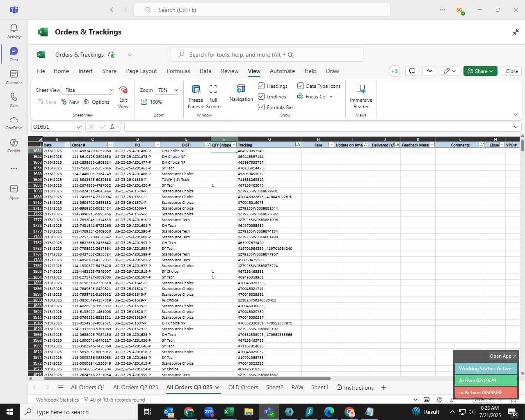Collapse the Excel tab with shrink arrows
The image size is (525, 420).
pos(516,32)
